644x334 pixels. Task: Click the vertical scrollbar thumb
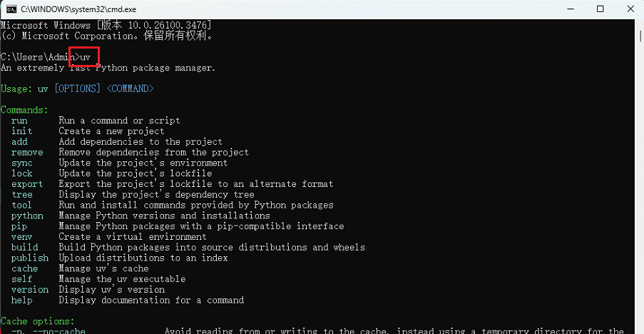[640, 36]
